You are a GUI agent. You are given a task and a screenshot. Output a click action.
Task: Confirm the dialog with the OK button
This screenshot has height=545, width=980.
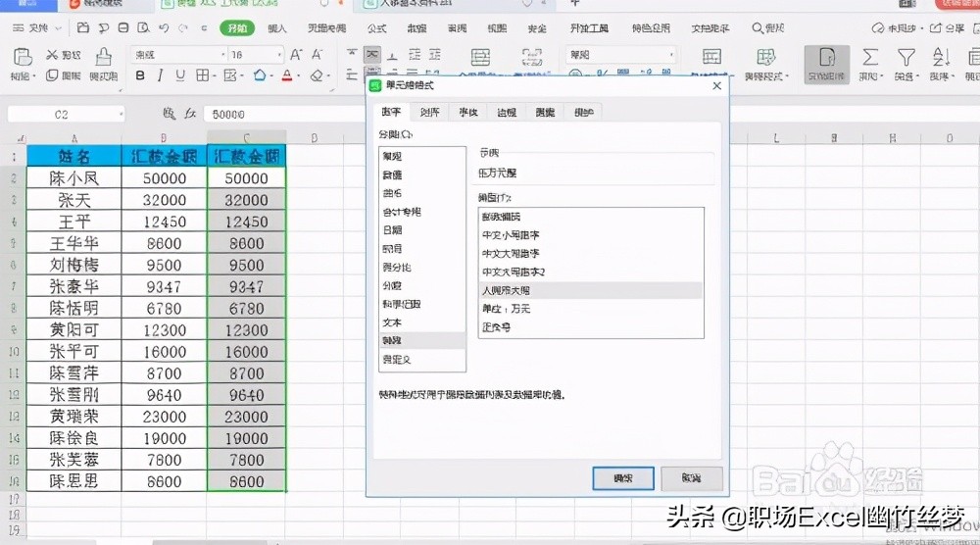click(623, 478)
